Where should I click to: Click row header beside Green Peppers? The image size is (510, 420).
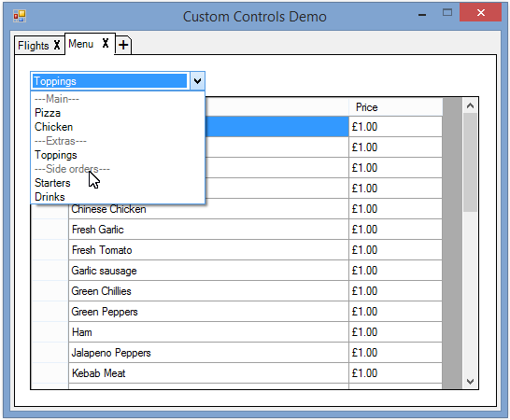[50, 312]
